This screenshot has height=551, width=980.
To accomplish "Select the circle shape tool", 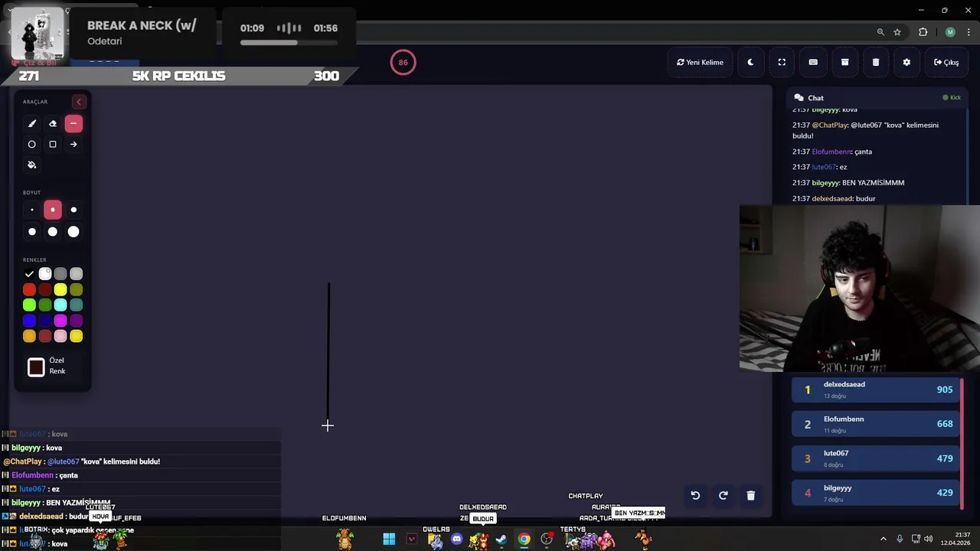I will click(32, 144).
